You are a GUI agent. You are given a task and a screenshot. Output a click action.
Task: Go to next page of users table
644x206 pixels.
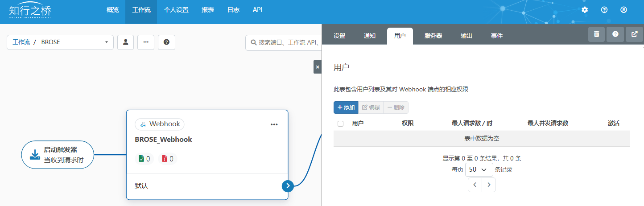click(489, 185)
